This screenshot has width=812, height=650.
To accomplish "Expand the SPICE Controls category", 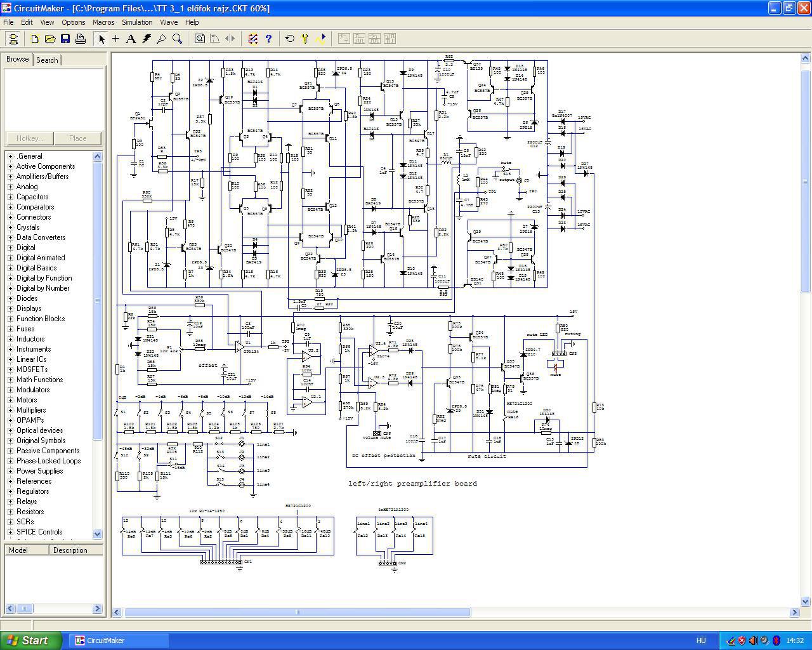I will coord(10,532).
